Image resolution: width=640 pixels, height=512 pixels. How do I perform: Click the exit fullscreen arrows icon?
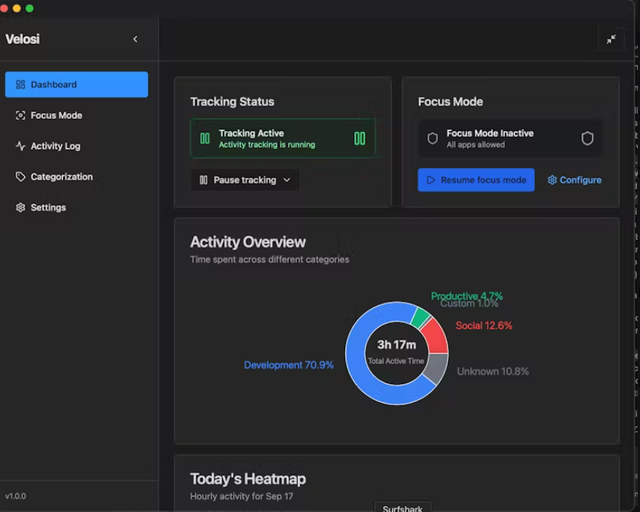click(x=611, y=39)
